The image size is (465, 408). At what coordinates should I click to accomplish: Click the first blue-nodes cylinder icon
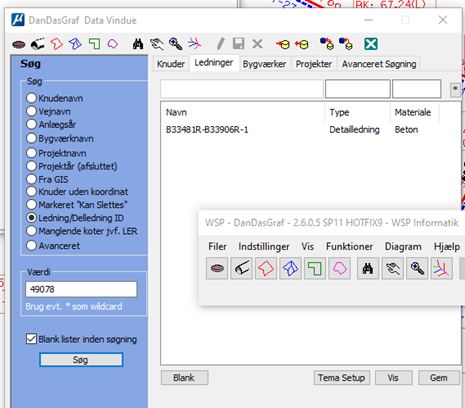(327, 44)
